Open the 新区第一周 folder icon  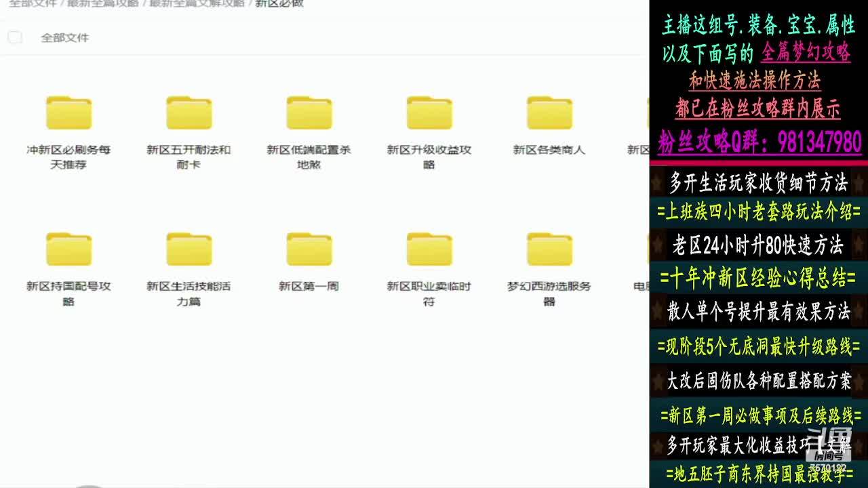point(309,249)
